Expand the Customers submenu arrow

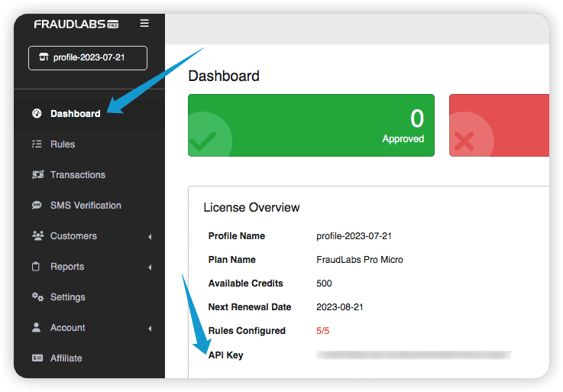pos(150,236)
